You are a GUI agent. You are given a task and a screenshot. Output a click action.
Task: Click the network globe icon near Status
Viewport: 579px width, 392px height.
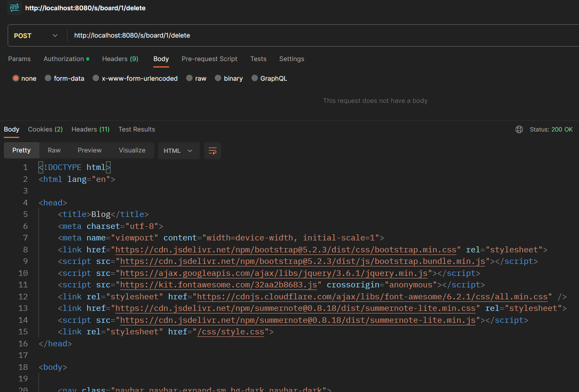click(519, 129)
